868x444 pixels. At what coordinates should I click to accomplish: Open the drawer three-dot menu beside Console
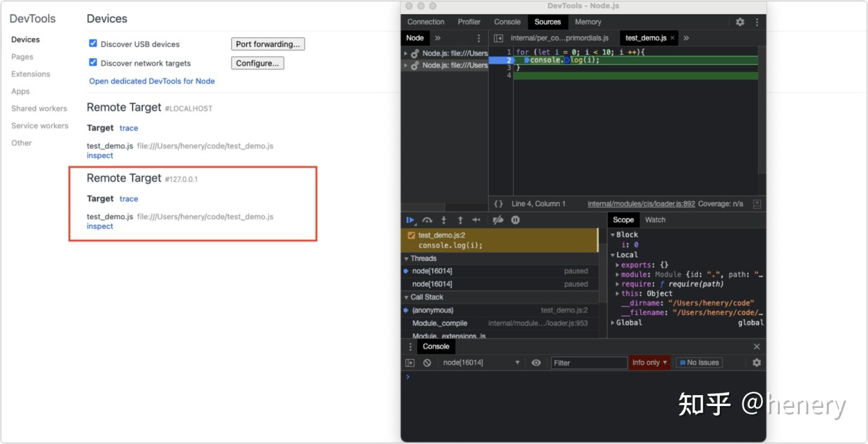click(x=410, y=346)
